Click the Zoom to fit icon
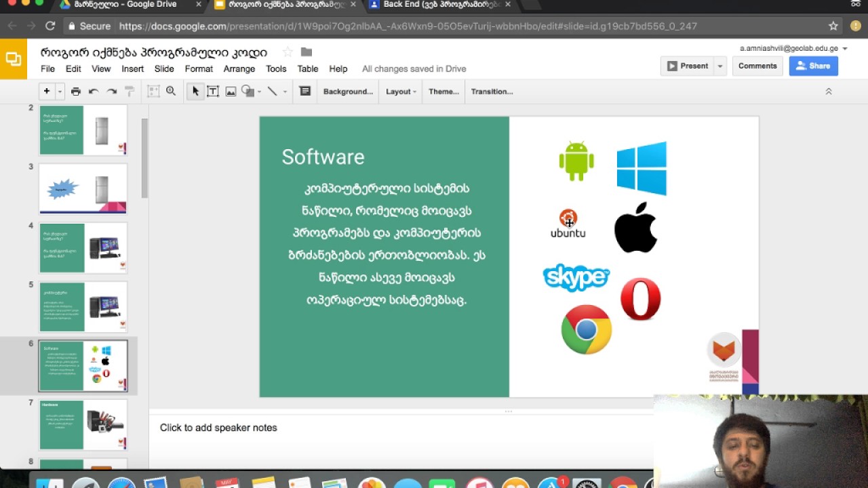868x488 pixels. (x=153, y=91)
